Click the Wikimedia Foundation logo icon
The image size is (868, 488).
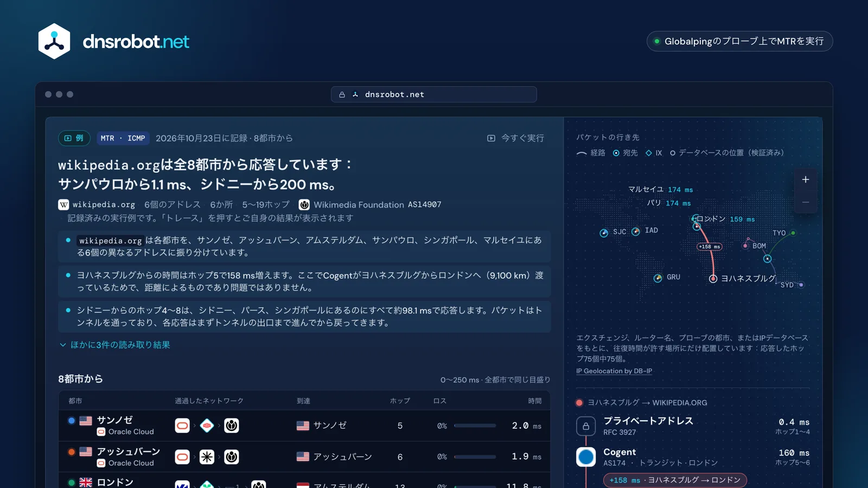click(304, 204)
